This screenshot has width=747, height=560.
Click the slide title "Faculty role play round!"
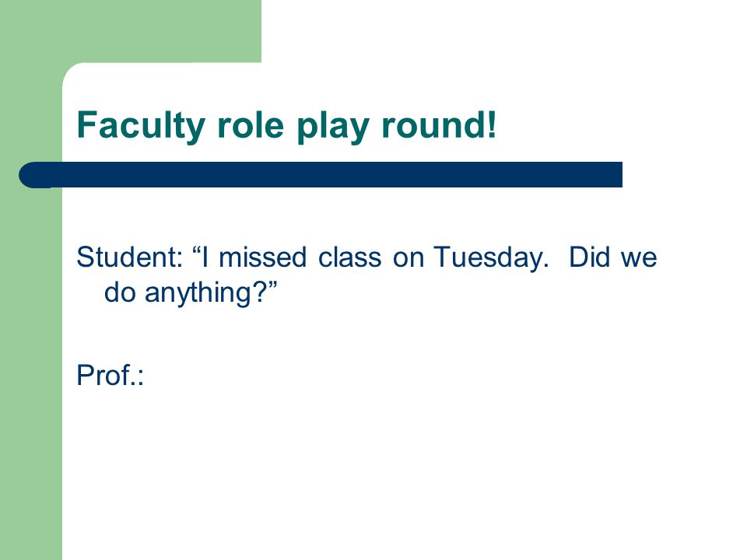(x=286, y=126)
